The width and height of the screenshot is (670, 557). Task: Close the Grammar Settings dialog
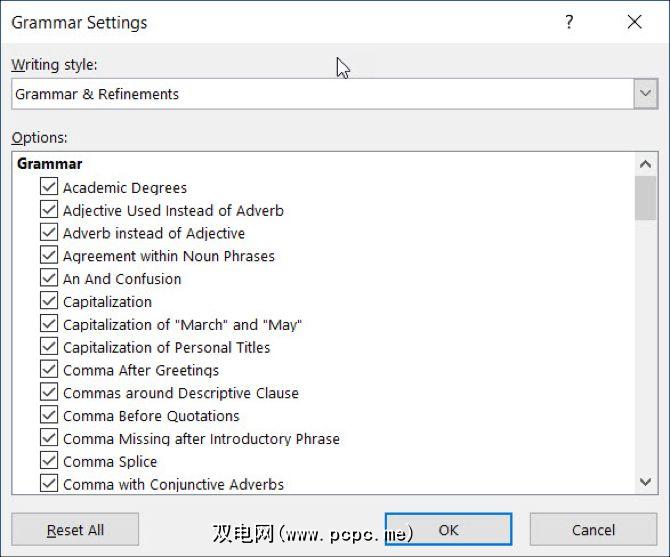tap(634, 22)
